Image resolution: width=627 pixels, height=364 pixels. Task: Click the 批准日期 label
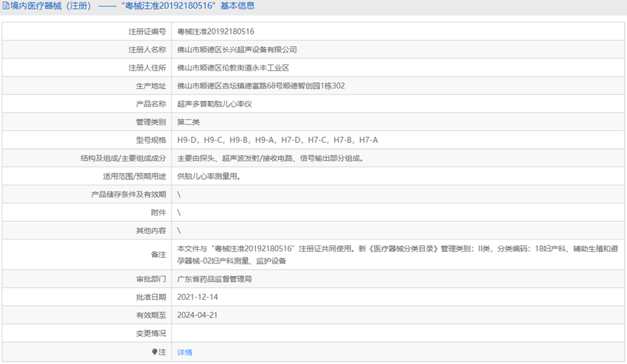[150, 297]
